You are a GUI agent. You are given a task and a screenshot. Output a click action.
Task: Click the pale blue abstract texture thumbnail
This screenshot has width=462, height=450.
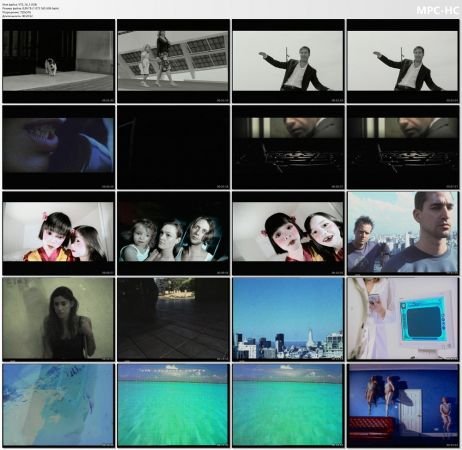[58, 405]
